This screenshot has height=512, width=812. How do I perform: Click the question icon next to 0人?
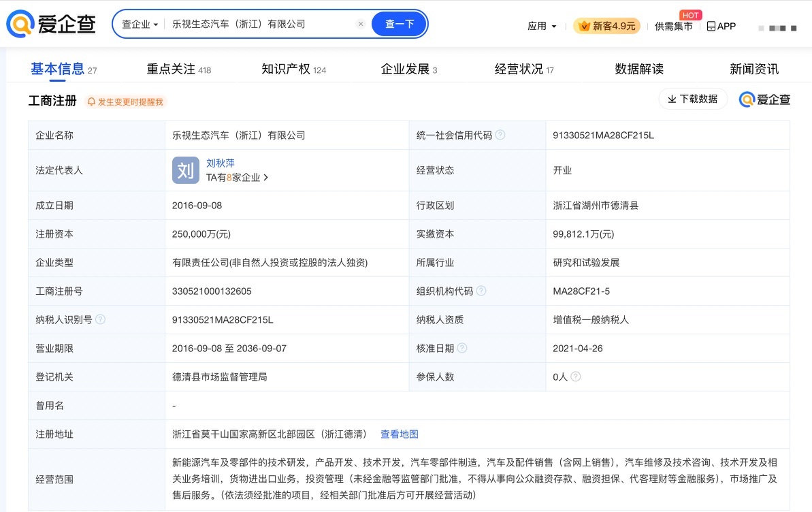coord(575,377)
